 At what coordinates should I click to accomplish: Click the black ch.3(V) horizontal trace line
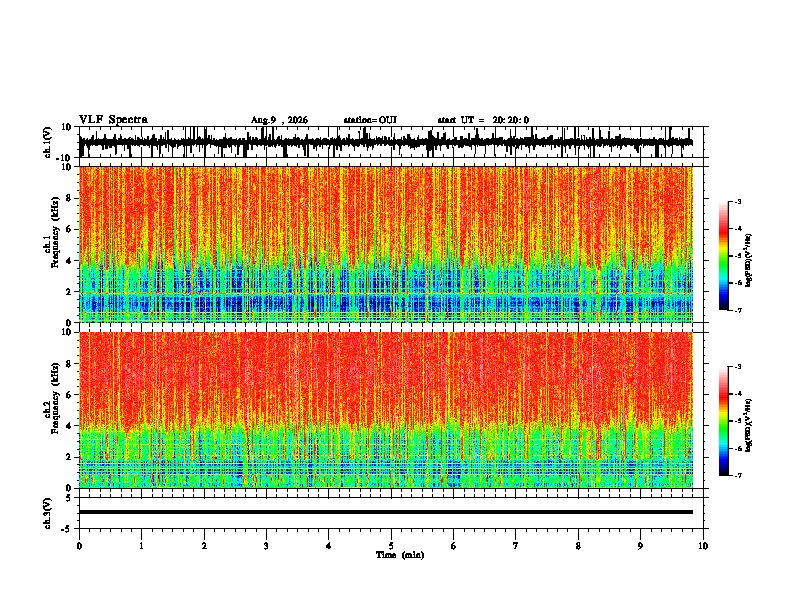point(386,512)
